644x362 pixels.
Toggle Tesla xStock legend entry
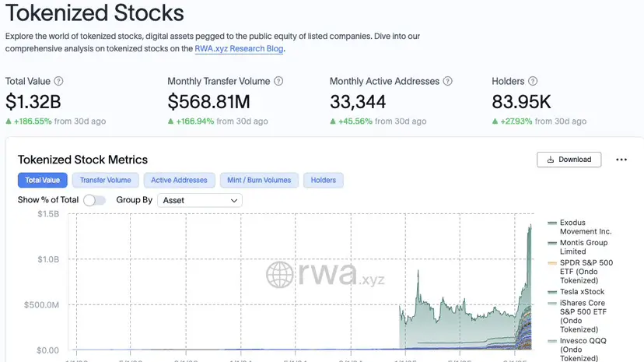click(576, 292)
